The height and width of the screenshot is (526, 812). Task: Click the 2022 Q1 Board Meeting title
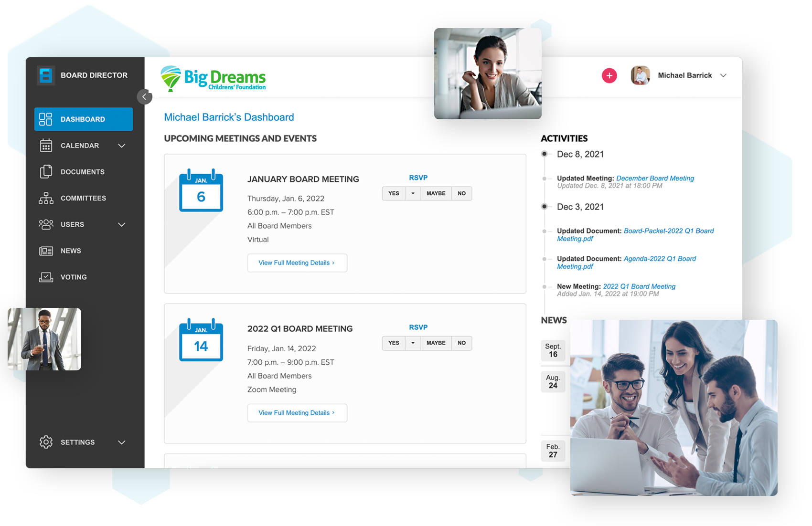pyautogui.click(x=300, y=329)
